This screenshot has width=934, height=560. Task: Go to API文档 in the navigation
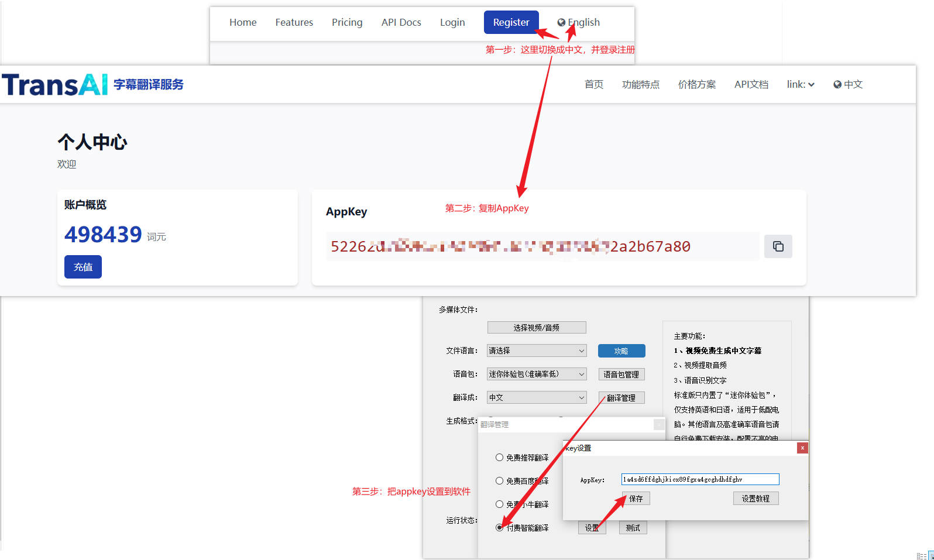tap(751, 84)
